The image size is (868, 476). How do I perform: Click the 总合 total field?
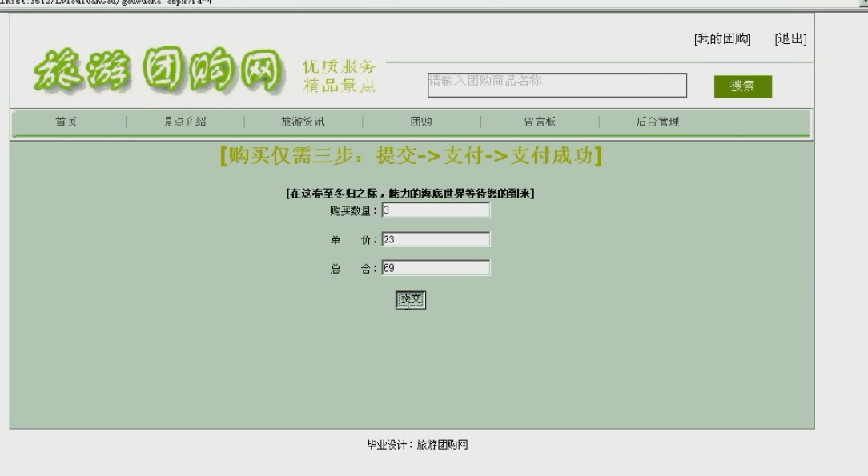click(x=436, y=268)
